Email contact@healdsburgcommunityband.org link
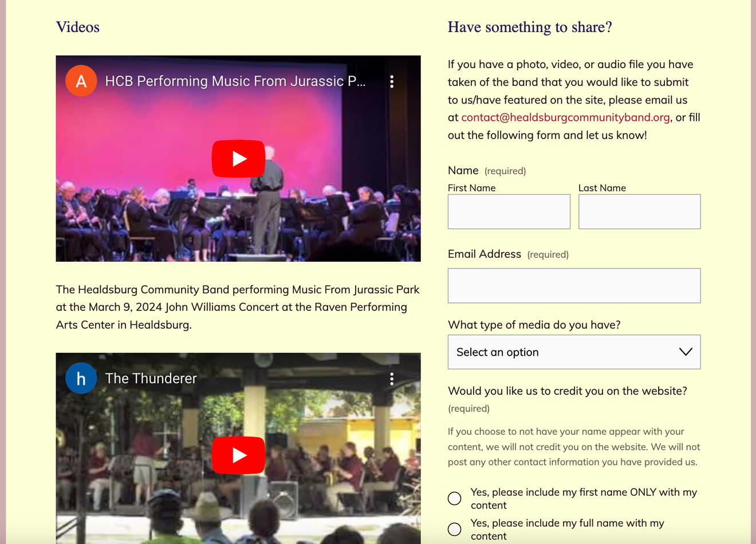 coord(565,117)
